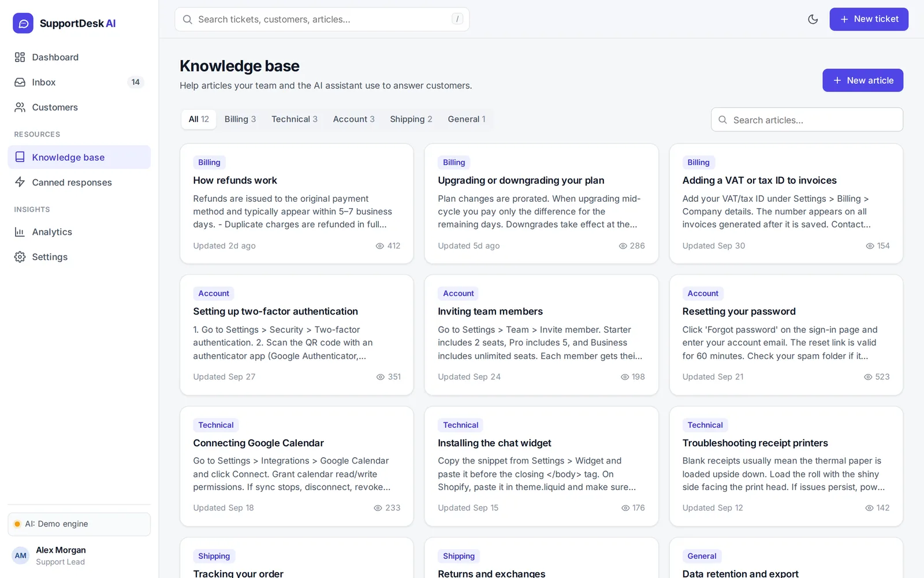Screen dimensions: 924x578
Task: Click the views eye icon beside 142
Action: (870, 508)
